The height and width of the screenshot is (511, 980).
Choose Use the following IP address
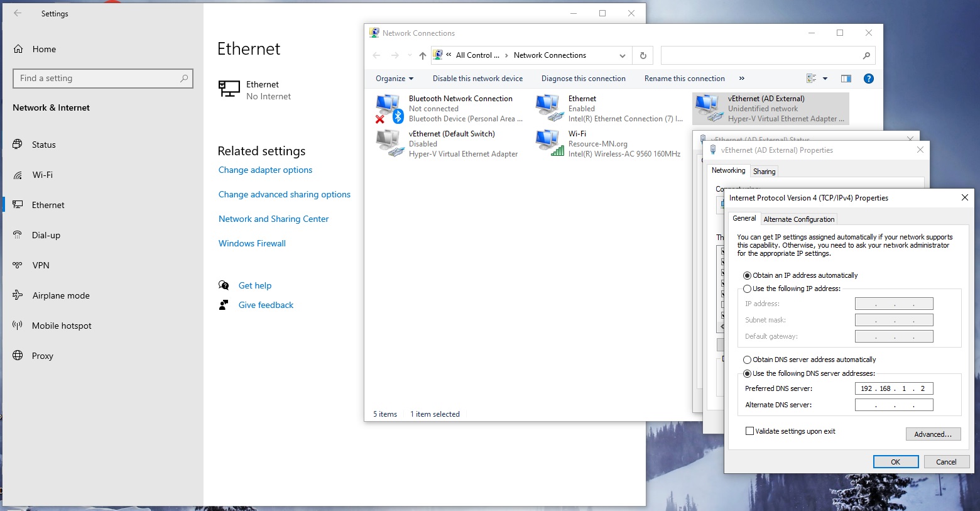[748, 288]
